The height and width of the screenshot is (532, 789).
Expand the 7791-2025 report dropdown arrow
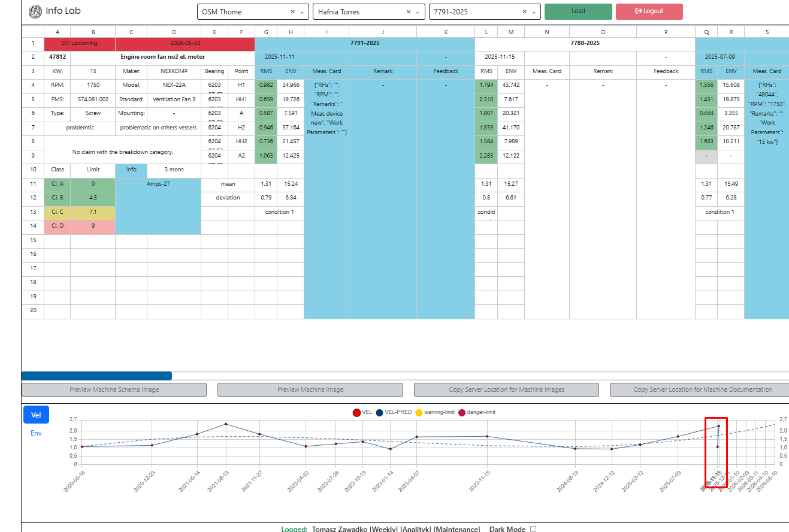tap(533, 12)
